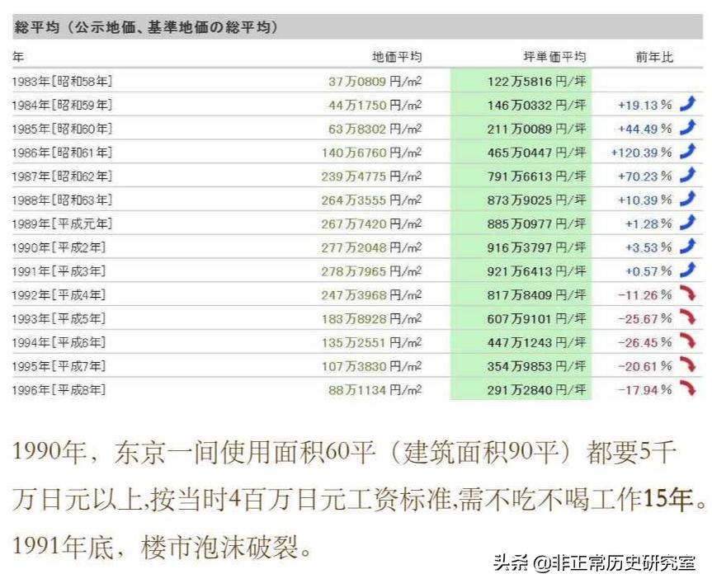Click the +120.39% change value
Screen dimensions: 712x588
(641, 153)
